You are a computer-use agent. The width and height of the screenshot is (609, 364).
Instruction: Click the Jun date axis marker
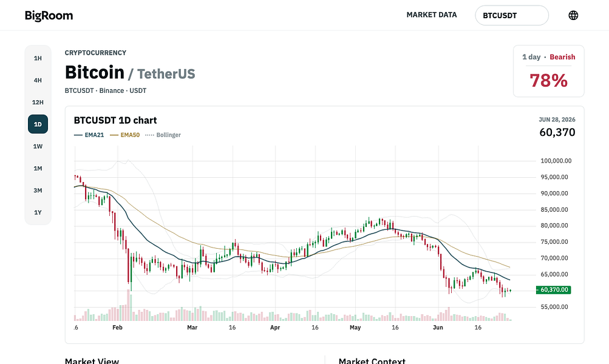point(438,328)
